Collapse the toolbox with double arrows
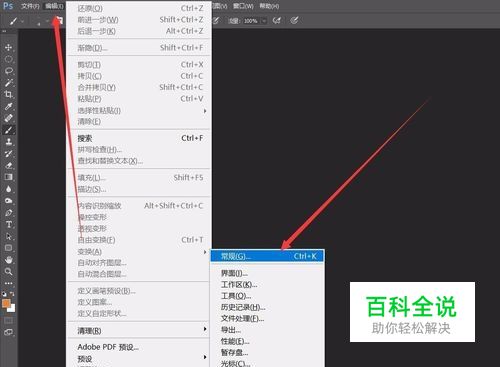This screenshot has width=500, height=367. coord(4,31)
